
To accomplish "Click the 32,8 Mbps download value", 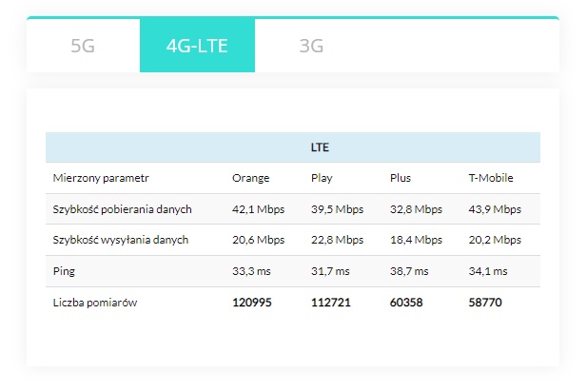I will (416, 209).
